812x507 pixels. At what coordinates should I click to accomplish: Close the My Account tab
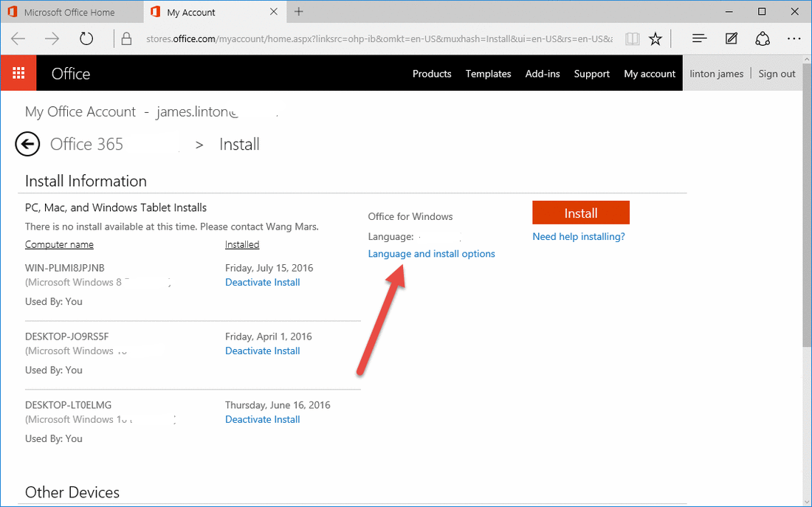[x=274, y=11]
